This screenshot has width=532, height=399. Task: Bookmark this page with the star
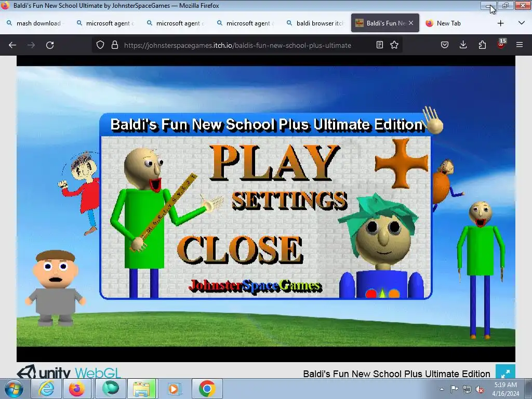(394, 45)
